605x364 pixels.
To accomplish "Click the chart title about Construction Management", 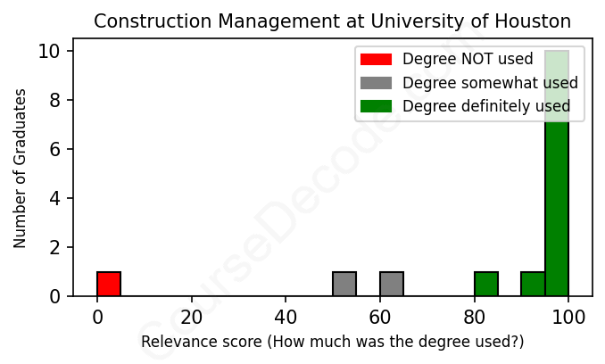I will 332,21.
